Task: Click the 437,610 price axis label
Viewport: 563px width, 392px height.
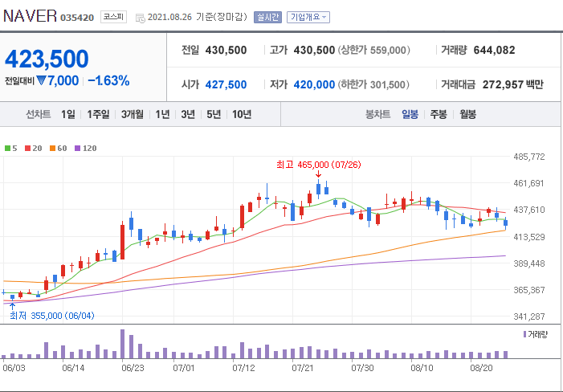Action: (x=529, y=210)
